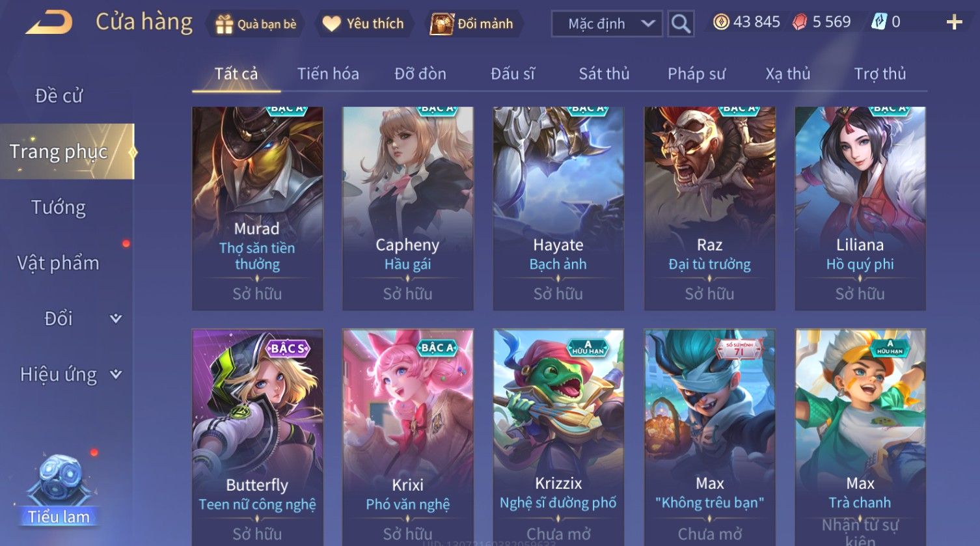Open the search magnifier icon
The image size is (980, 546).
pyautogui.click(x=681, y=23)
